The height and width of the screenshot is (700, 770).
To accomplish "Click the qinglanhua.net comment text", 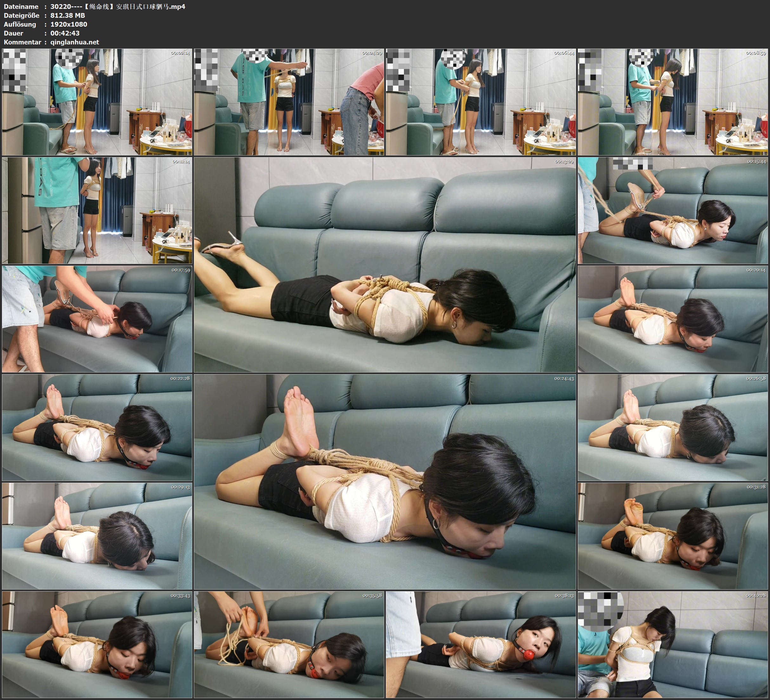I will coord(75,42).
